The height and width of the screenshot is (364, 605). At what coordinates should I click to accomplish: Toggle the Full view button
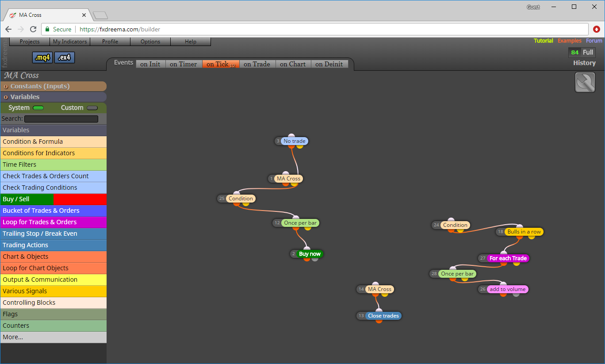click(x=588, y=52)
